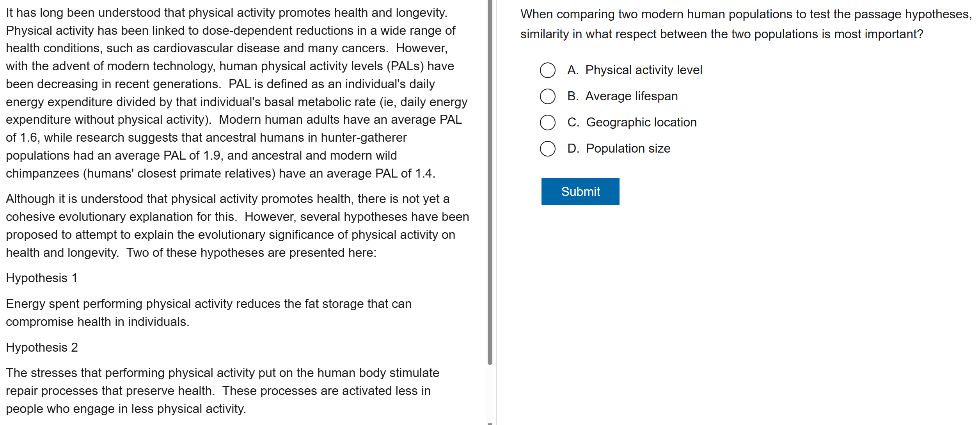Click the 'Physical activity level' answer text
The height and width of the screenshot is (425, 980).
[643, 70]
